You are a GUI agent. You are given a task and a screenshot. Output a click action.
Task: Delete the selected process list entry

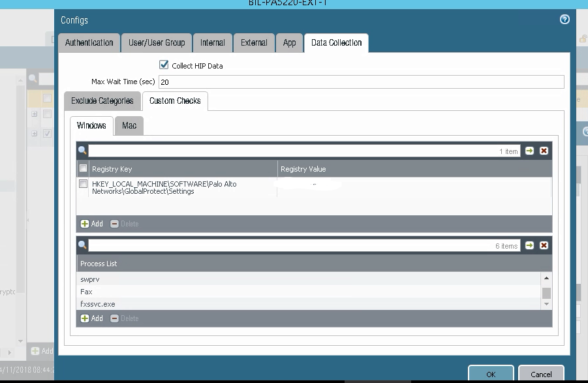[x=125, y=318]
